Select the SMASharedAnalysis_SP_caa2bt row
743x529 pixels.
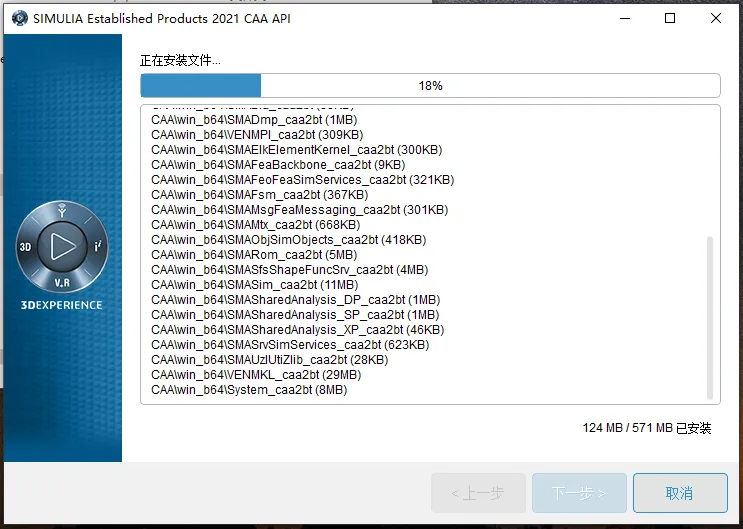coord(295,315)
